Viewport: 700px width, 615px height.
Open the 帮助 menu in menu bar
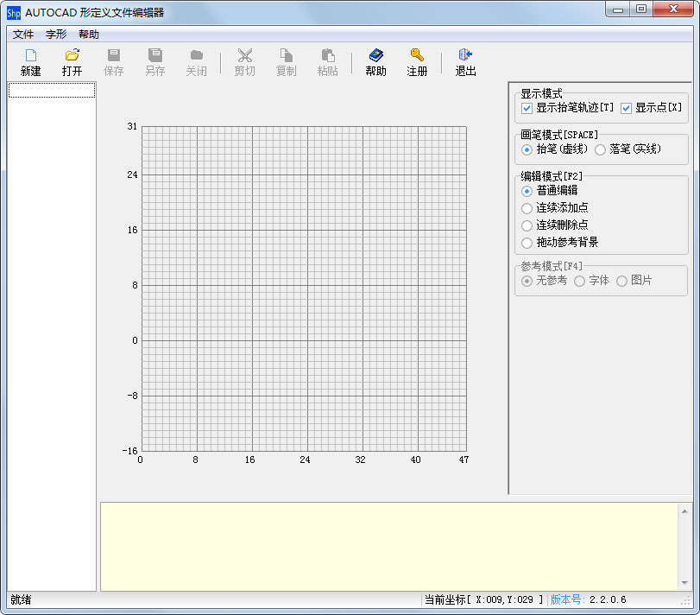point(88,35)
